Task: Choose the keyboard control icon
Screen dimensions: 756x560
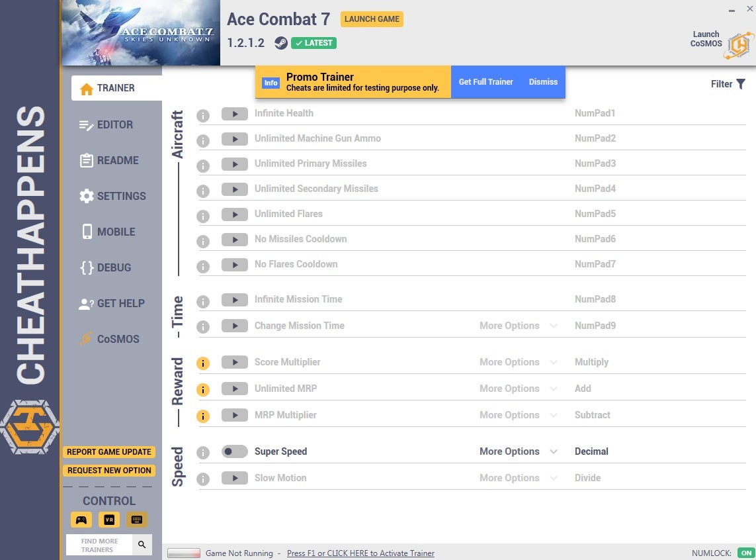Action: [x=137, y=520]
